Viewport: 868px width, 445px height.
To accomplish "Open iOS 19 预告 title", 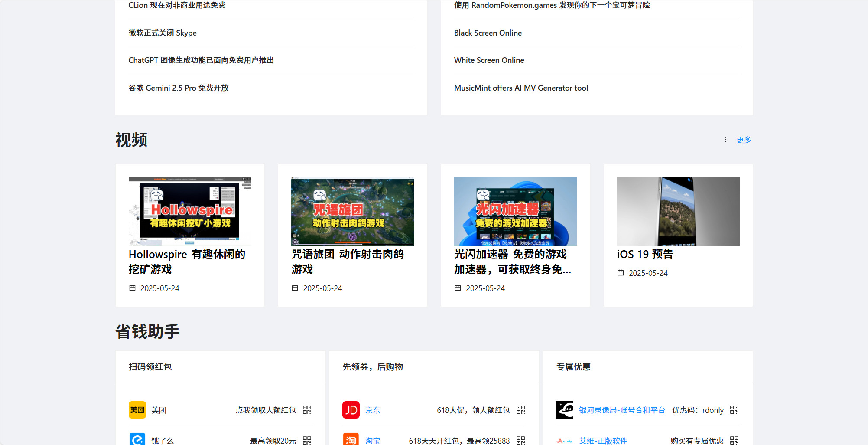I will (645, 254).
